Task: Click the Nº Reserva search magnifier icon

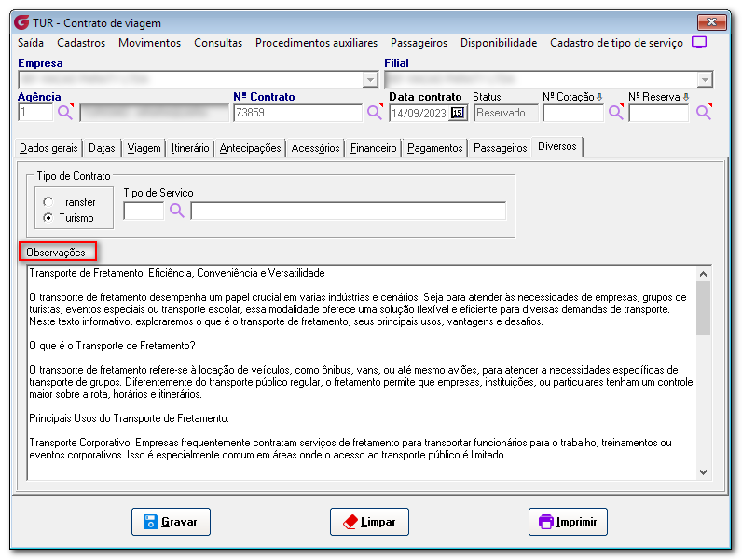Action: point(704,112)
